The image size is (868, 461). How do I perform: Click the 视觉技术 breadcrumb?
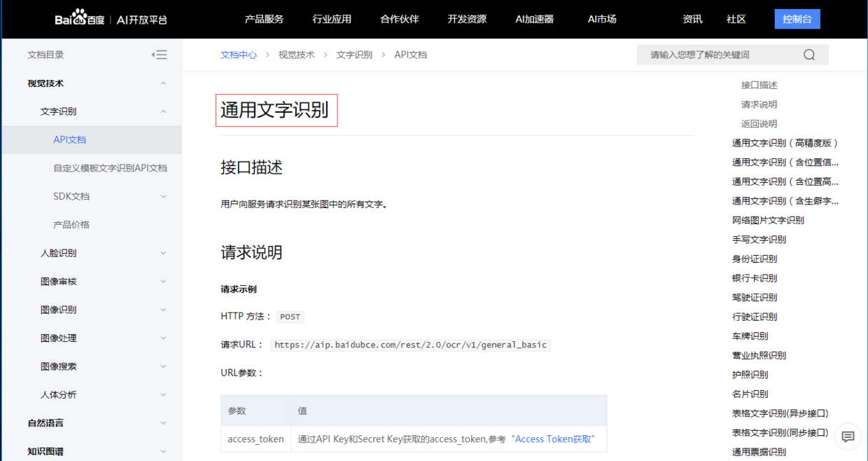(x=297, y=55)
